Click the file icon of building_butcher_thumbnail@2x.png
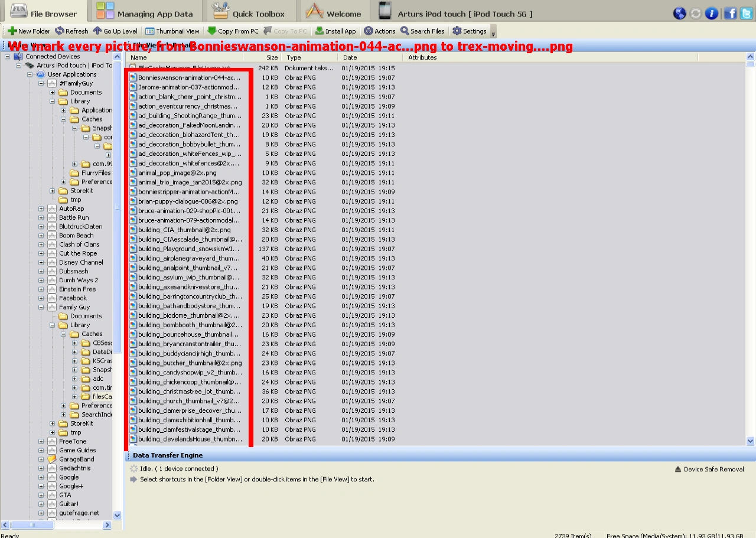 point(133,363)
